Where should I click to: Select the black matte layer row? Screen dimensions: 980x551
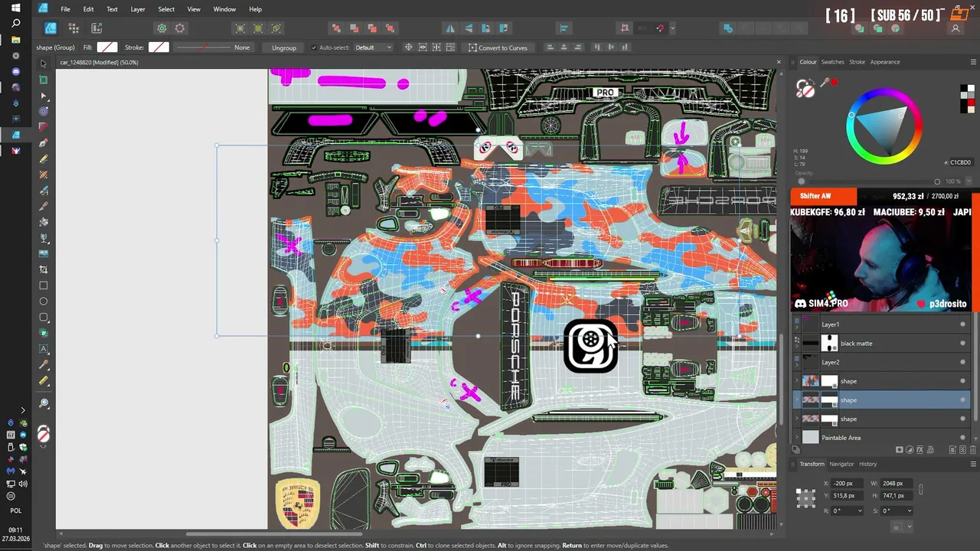882,344
